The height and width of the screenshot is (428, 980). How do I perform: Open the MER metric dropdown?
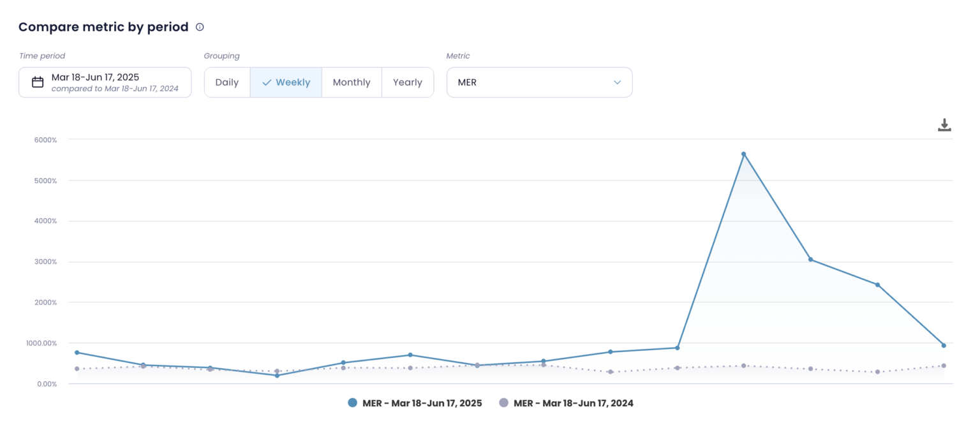pyautogui.click(x=539, y=82)
